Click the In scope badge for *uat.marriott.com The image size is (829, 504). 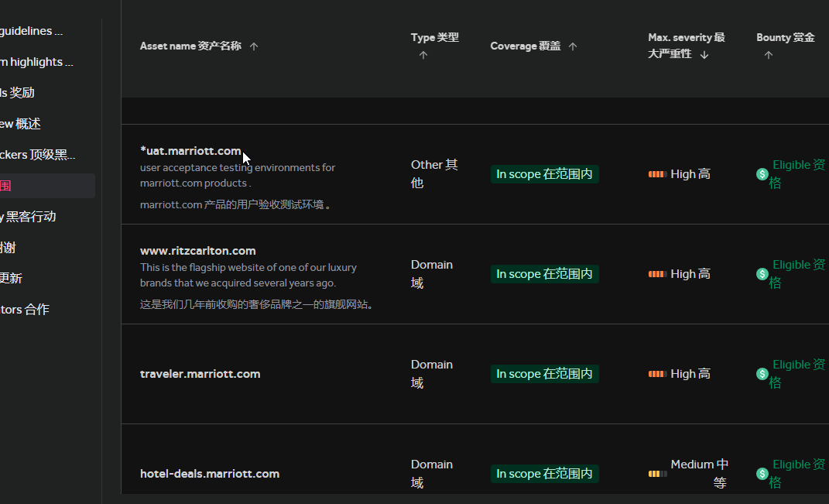click(545, 174)
